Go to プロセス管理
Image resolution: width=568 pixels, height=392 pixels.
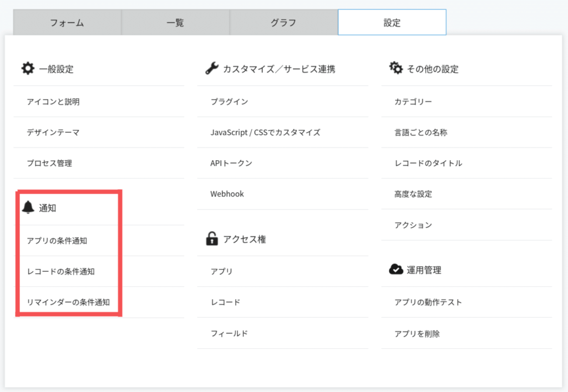[x=49, y=163]
